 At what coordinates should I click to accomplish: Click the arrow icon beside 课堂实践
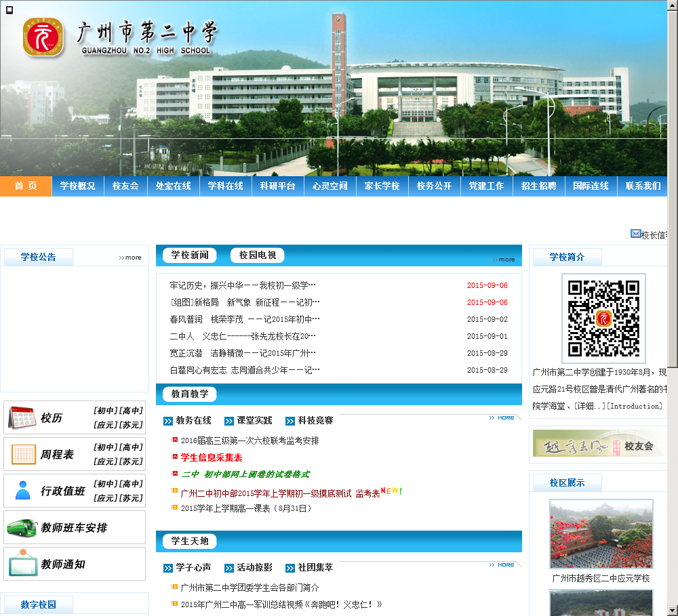pos(228,421)
